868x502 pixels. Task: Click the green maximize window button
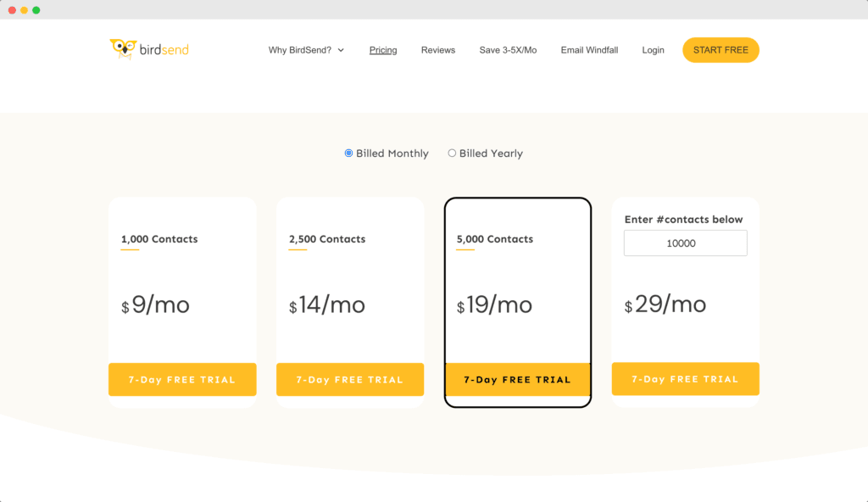coord(36,10)
